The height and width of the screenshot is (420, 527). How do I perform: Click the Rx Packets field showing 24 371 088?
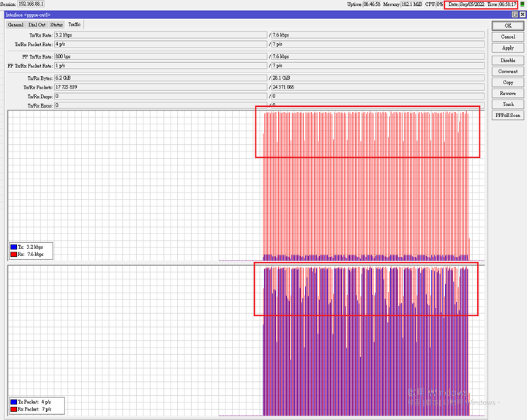coord(378,87)
